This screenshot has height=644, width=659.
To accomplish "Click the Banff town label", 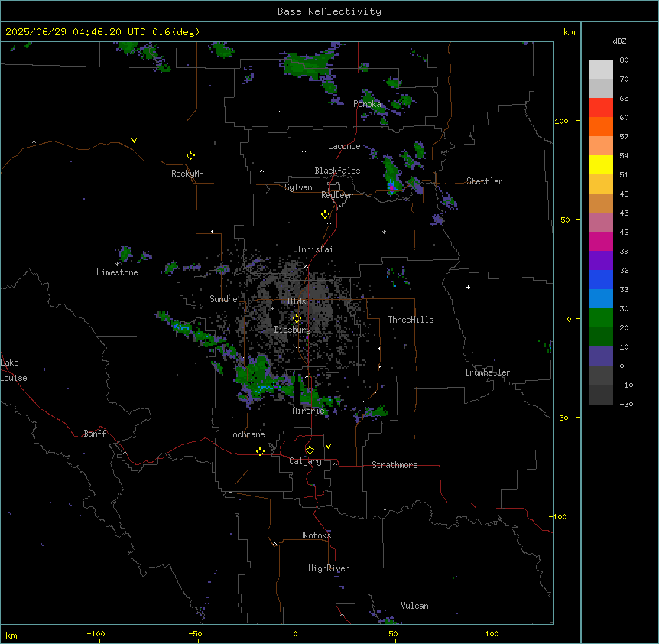I will (x=95, y=434).
